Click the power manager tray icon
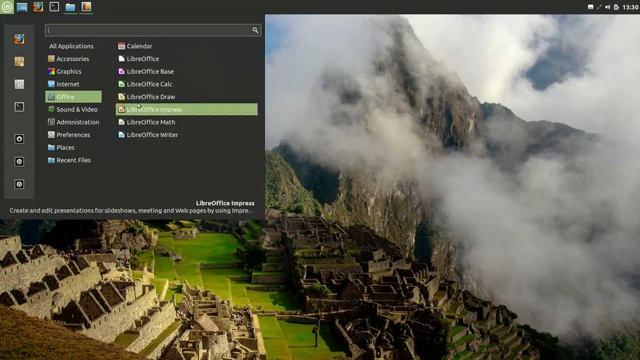Screen dimensions: 640x360 click(616, 7)
